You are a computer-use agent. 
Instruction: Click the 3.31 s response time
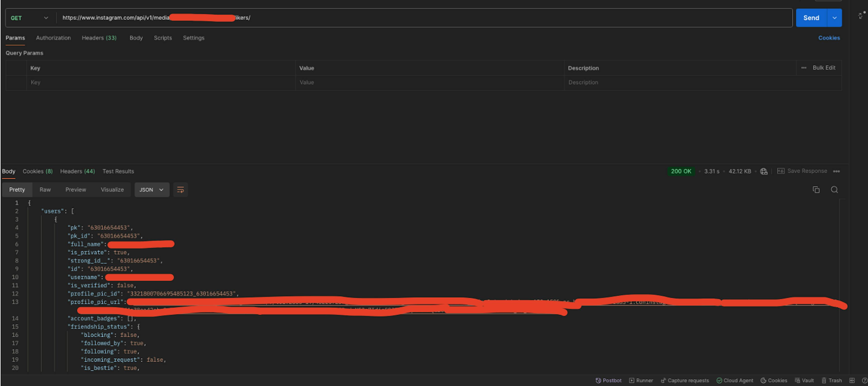click(712, 171)
